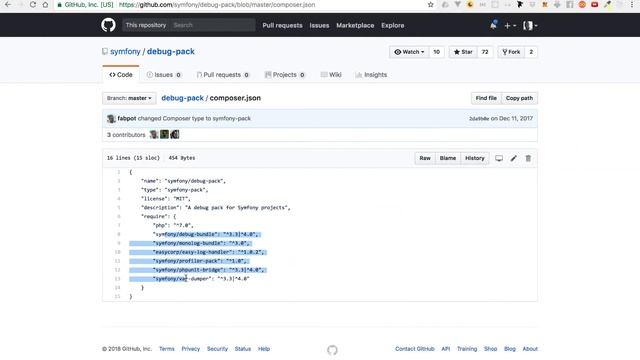Click the 3 contributors text

[x=126, y=135]
